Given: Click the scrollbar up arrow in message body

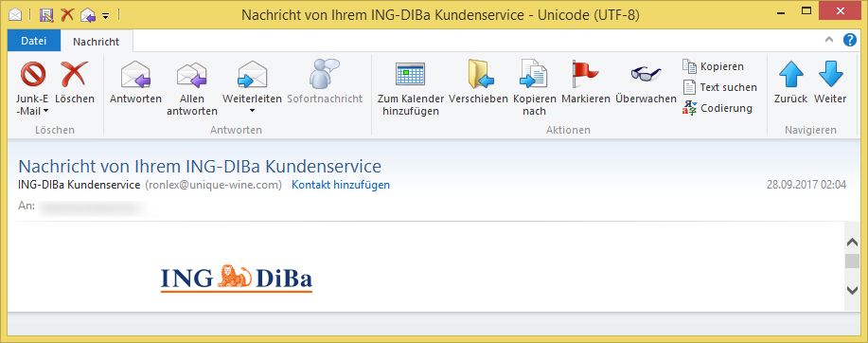Looking at the screenshot, I should (x=853, y=243).
